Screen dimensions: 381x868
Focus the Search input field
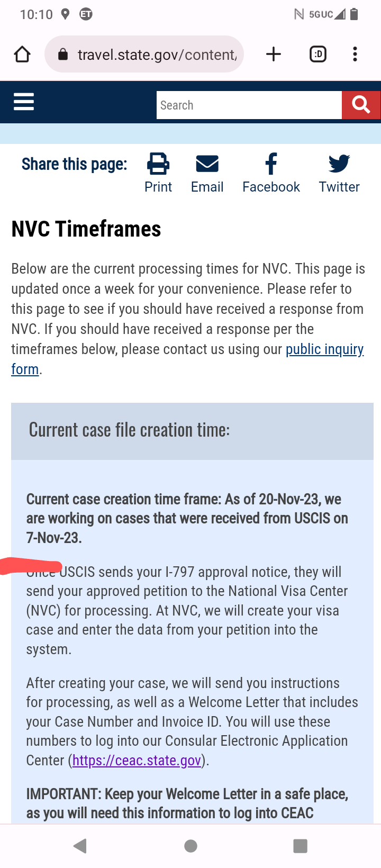[x=249, y=105]
